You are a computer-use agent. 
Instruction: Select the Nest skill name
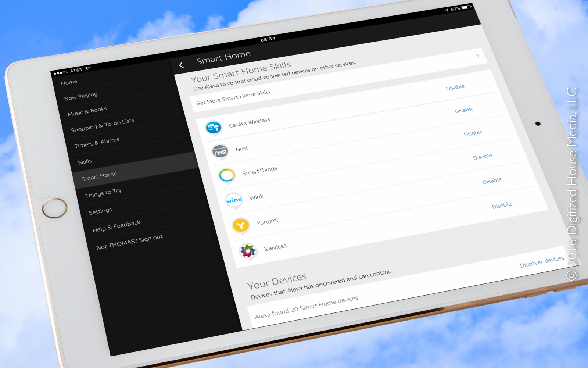click(x=242, y=149)
